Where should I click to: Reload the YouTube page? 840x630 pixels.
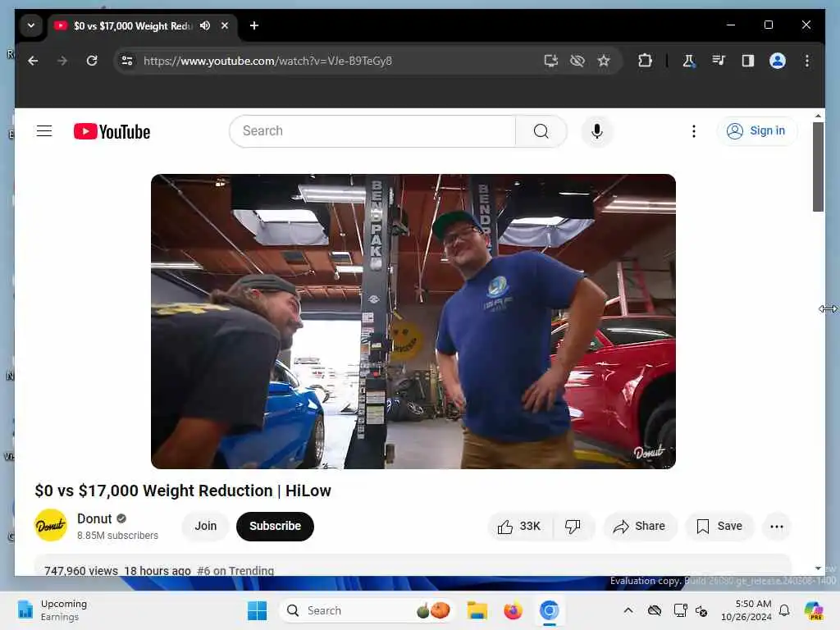(92, 61)
